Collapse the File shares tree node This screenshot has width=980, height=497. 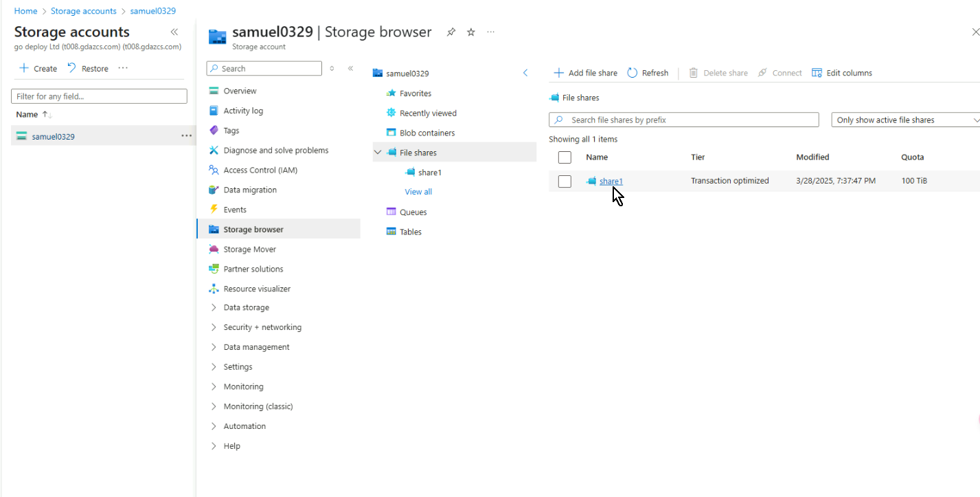tap(378, 153)
